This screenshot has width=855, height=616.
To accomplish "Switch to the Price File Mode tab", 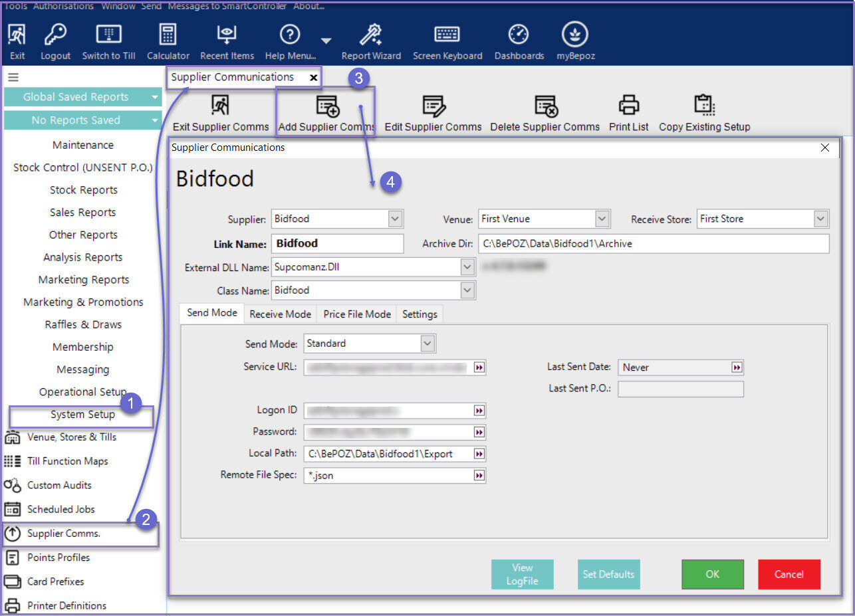I will 357,314.
